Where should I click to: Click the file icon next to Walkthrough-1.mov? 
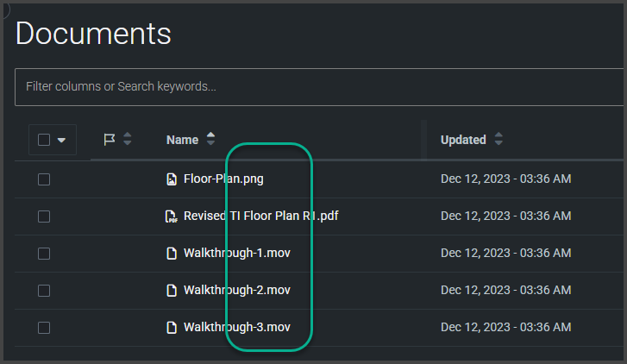click(172, 254)
